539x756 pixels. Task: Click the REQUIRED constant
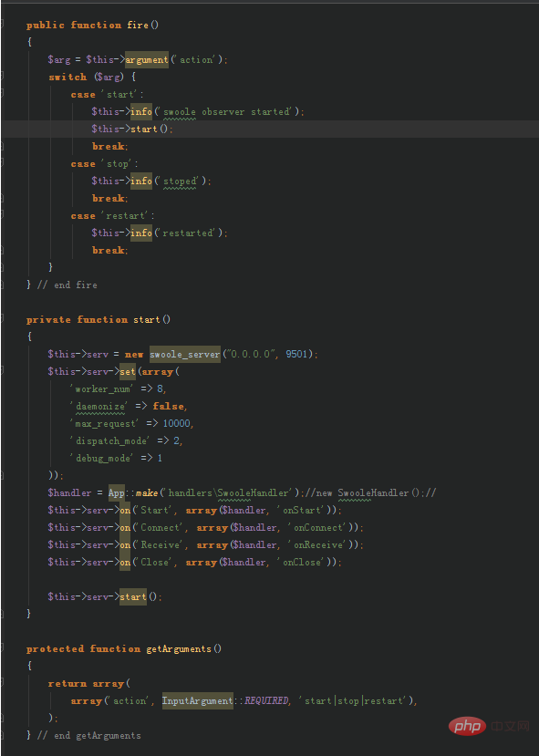pyautogui.click(x=266, y=700)
